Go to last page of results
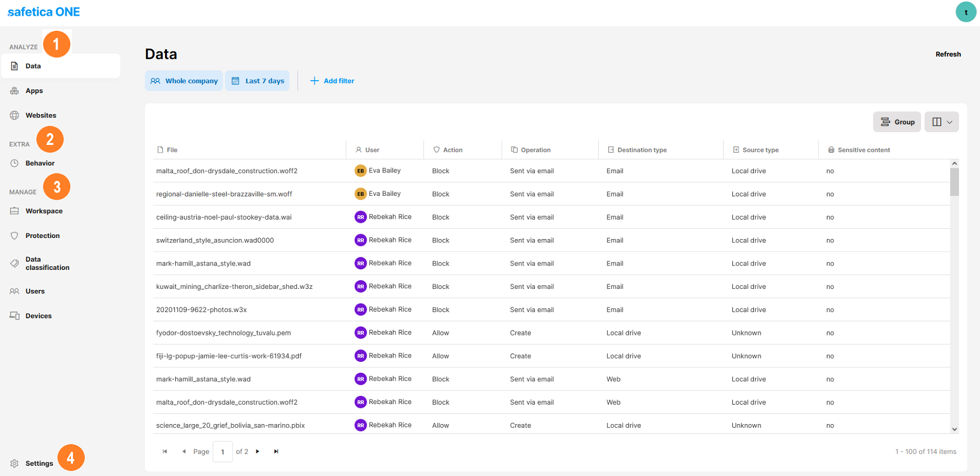 [x=276, y=451]
